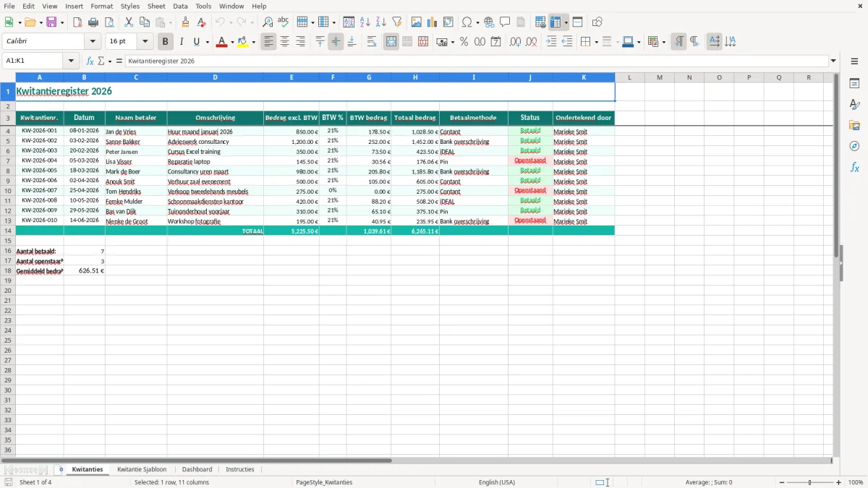Viewport: 868px width, 488px height.
Task: Toggle Merge and Center Cells
Action: tap(391, 42)
